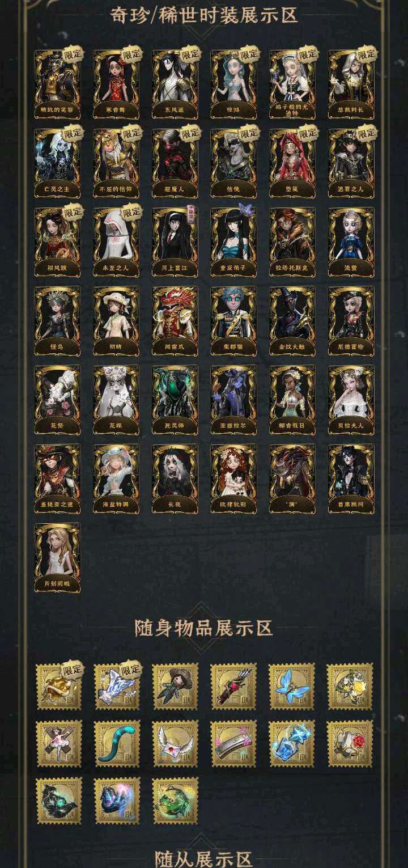The height and width of the screenshot is (868, 408).
Task: Select the yellow rose wreath accessory stamp
Action: [x=350, y=686]
